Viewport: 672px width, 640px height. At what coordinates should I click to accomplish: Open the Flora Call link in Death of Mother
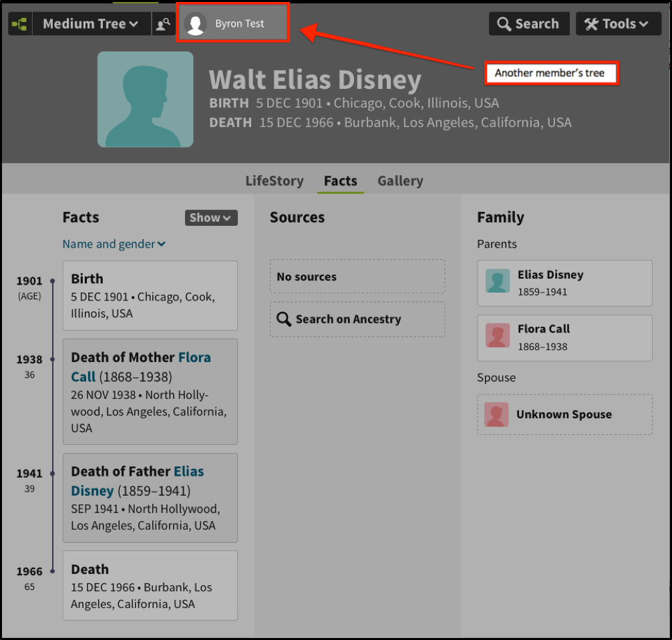click(194, 357)
